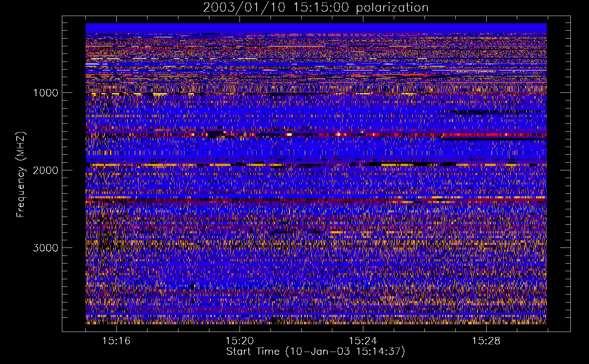Click the 15:16 time tick label

tap(116, 341)
